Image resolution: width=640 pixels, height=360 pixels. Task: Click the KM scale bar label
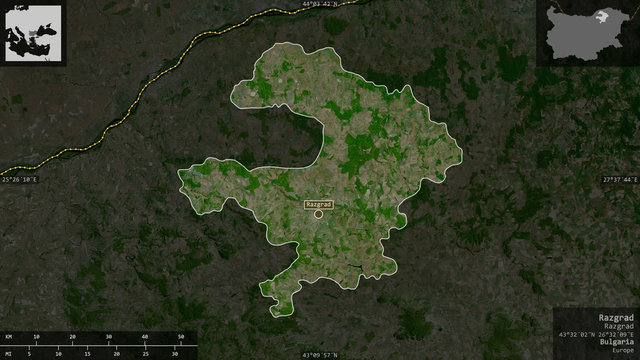click(x=9, y=337)
